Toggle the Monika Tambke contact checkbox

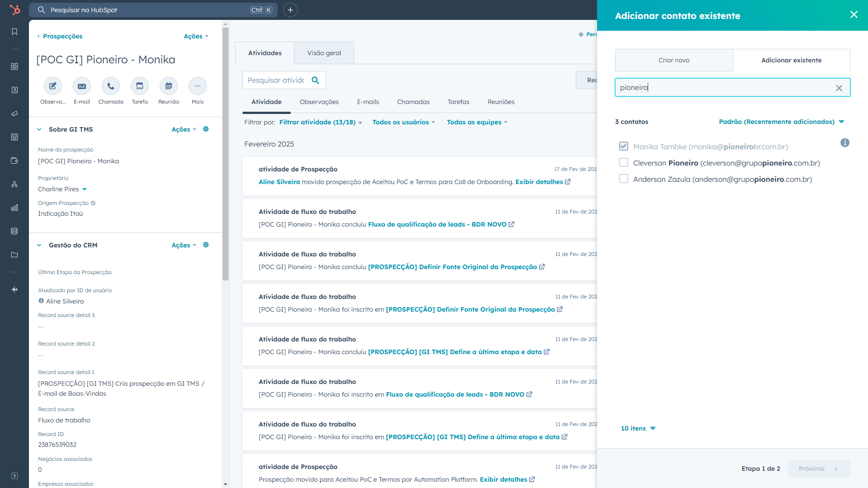tap(624, 146)
